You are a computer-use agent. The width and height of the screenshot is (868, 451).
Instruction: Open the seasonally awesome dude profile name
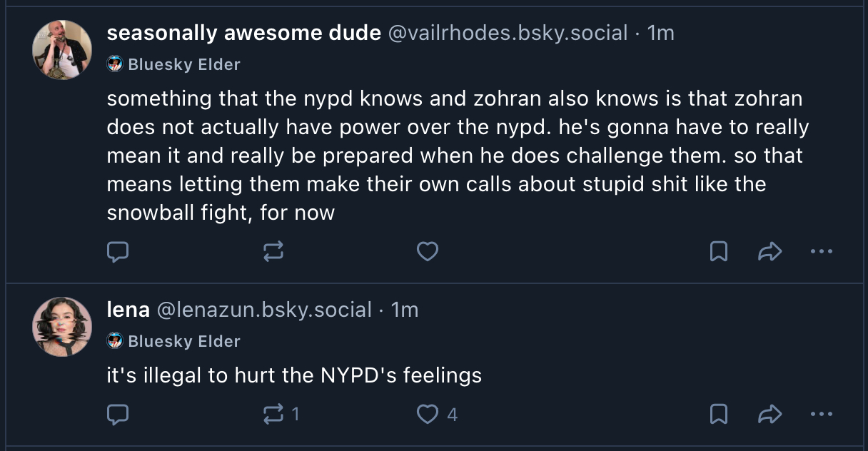click(243, 33)
